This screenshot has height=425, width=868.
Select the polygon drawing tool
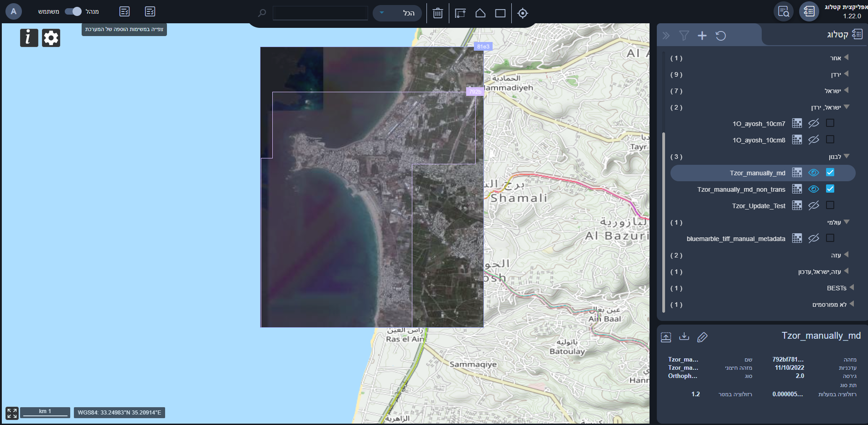point(479,13)
